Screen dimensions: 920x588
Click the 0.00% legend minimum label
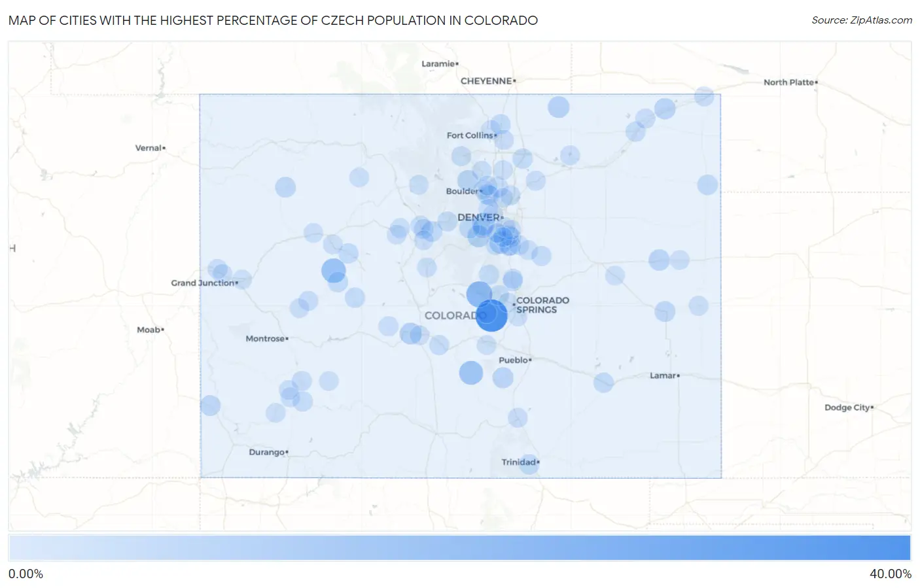(x=26, y=574)
